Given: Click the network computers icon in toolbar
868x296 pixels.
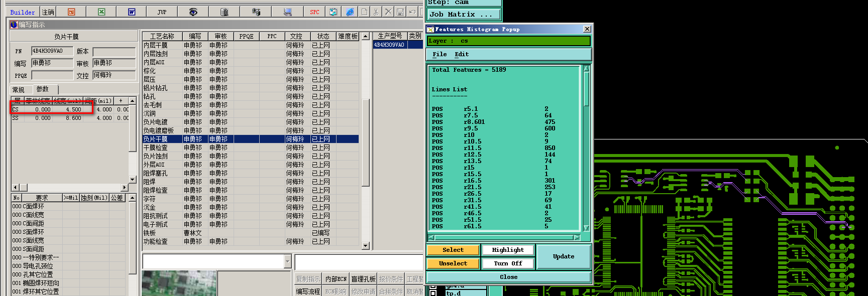Looking at the screenshot, I should tap(256, 12).
